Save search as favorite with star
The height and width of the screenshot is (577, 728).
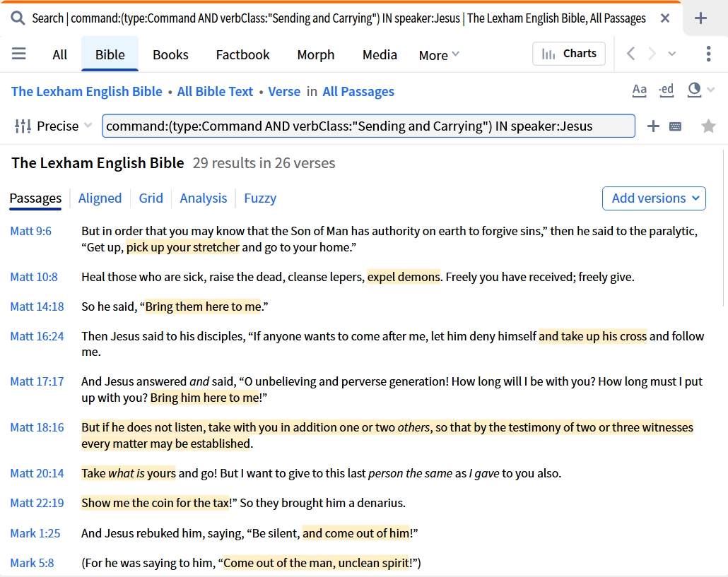tap(708, 126)
